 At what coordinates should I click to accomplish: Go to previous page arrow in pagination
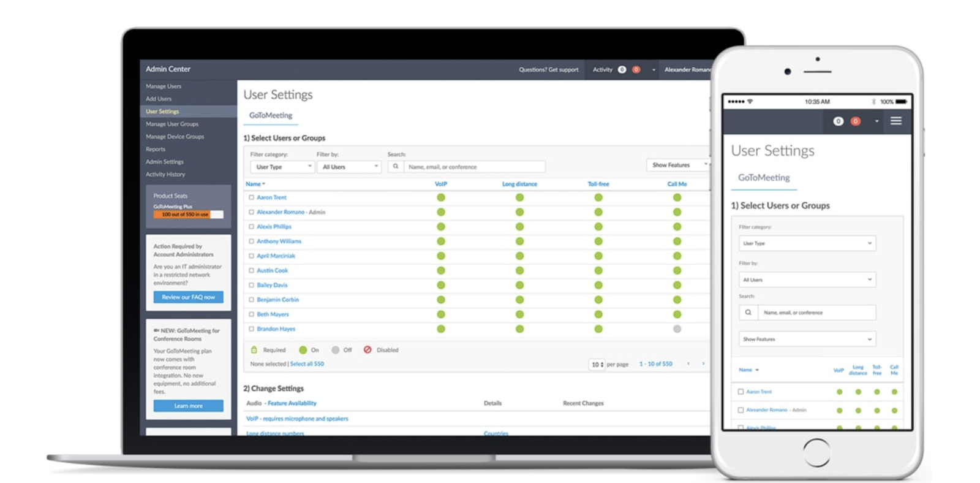[688, 363]
